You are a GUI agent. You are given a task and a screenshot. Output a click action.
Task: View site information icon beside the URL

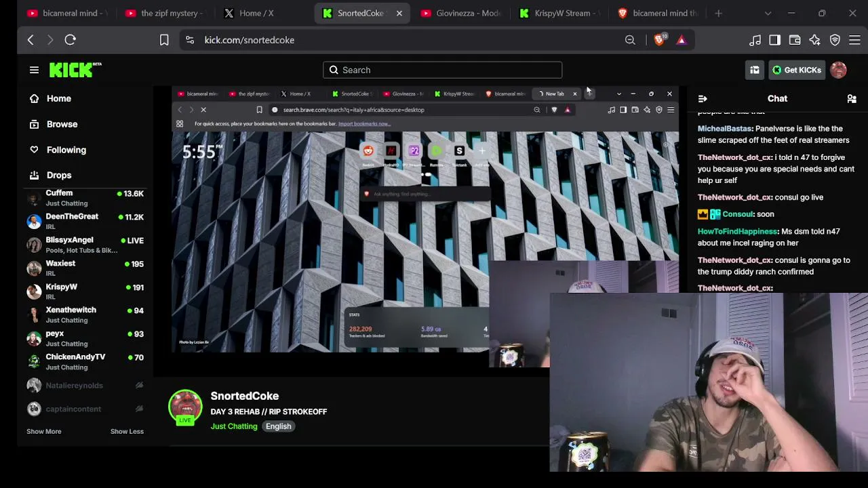pos(190,40)
